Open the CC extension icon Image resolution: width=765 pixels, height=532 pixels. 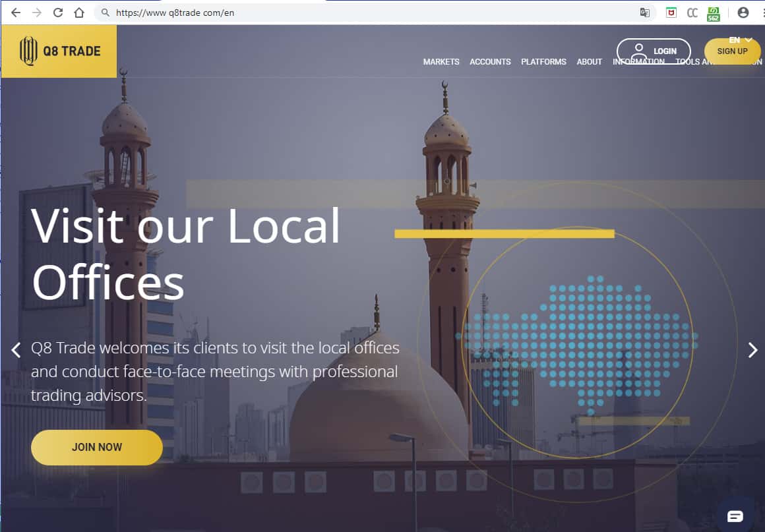[692, 13]
